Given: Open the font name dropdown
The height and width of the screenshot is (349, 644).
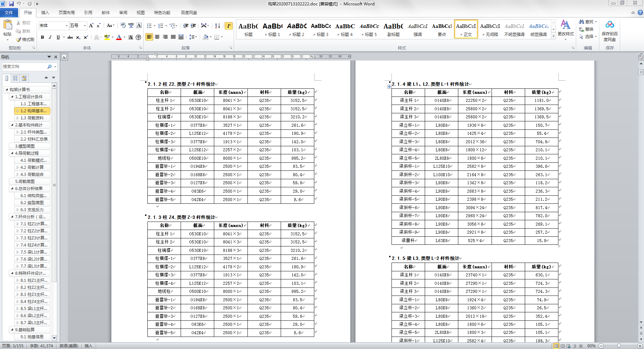Looking at the screenshot, I should (x=66, y=26).
